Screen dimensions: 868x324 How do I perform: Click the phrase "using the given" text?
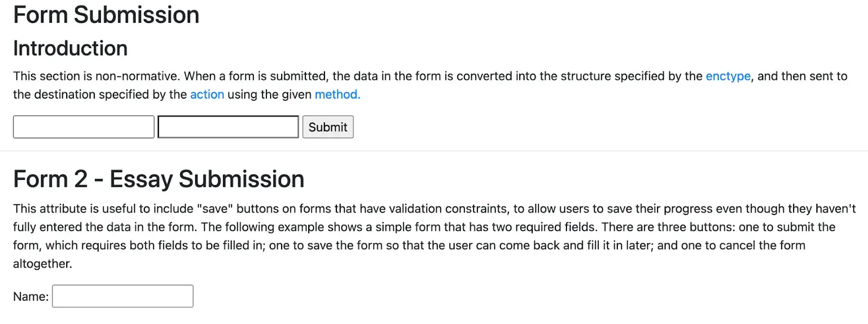269,95
